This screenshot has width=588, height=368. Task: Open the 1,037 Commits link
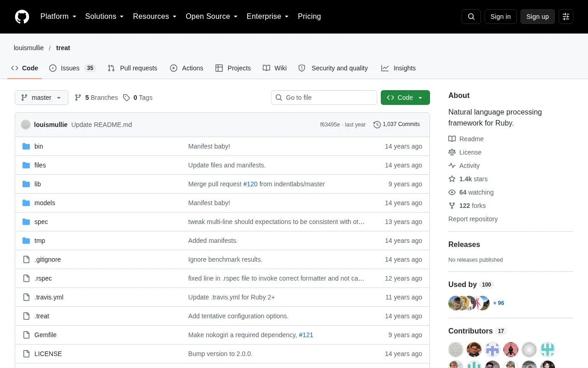coord(397,125)
